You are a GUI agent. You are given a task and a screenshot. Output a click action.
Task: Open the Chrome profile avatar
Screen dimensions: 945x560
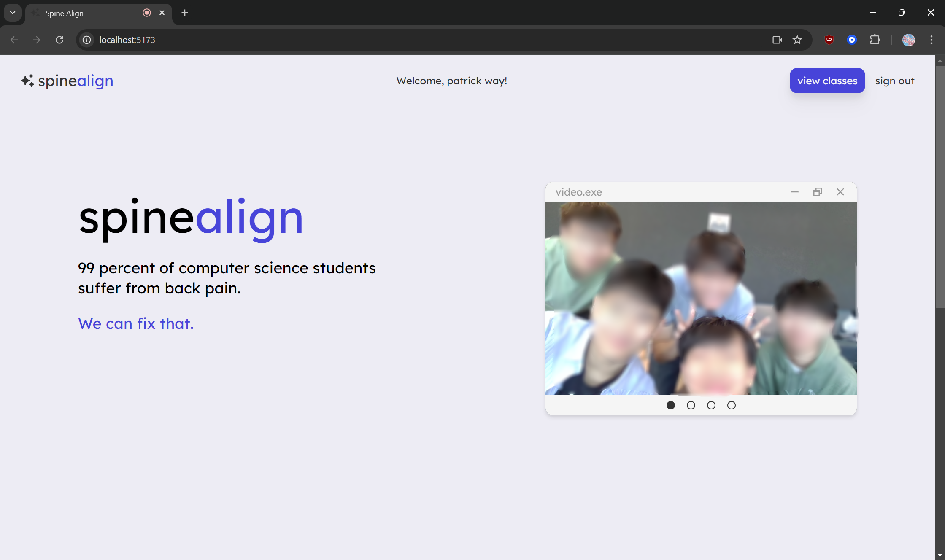coord(908,40)
